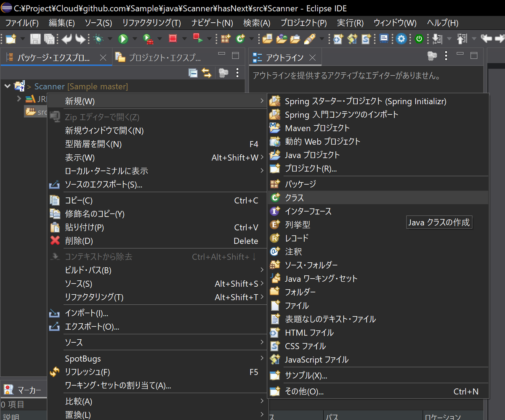Image resolution: width=505 pixels, height=420 pixels.
Task: Select その他(O)... menu entry
Action: coord(378,391)
